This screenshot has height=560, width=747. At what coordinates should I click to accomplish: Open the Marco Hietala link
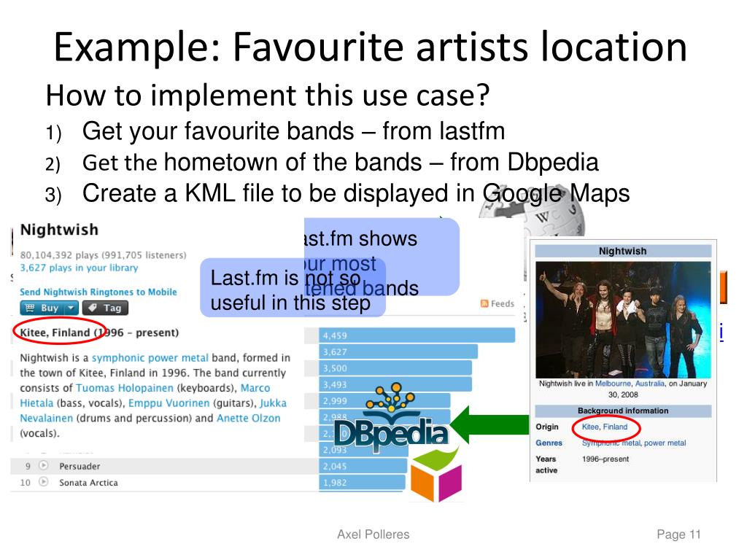(255, 388)
